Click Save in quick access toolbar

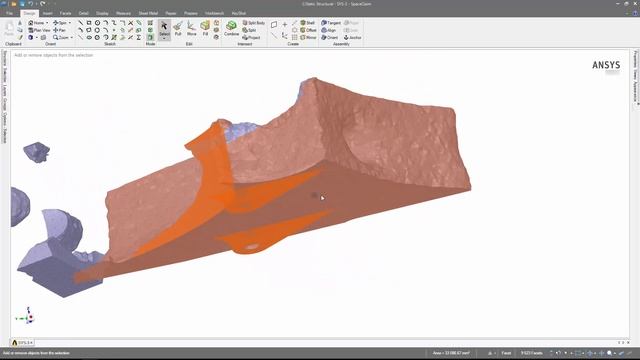(x=22, y=4)
